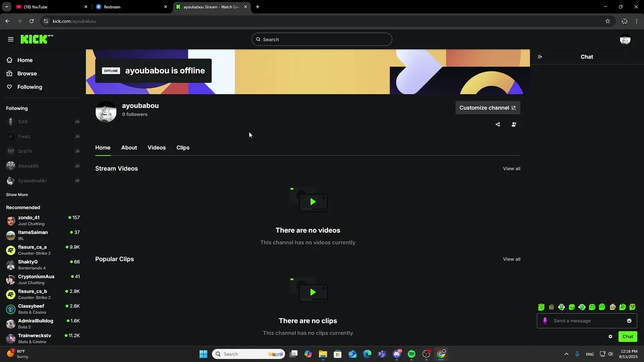
Task: Switch to the Clips tab
Action: 183,148
